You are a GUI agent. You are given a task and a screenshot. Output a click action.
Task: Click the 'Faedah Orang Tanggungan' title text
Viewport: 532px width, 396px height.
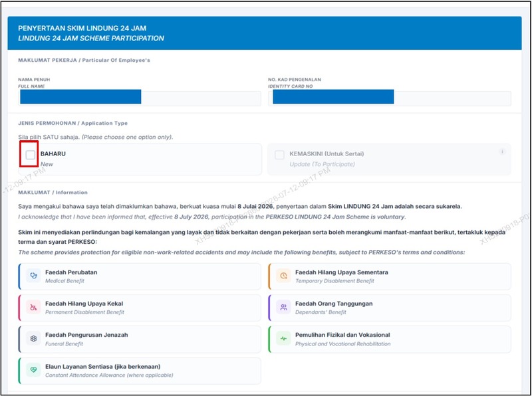tap(334, 304)
